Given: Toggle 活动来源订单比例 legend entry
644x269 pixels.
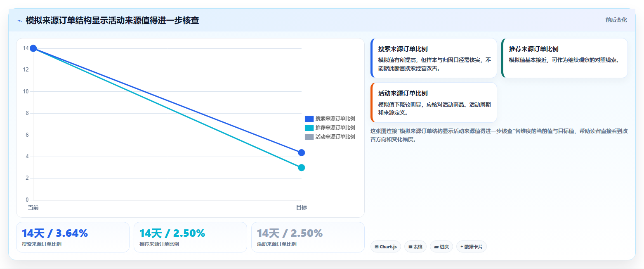Looking at the screenshot, I should (330, 137).
